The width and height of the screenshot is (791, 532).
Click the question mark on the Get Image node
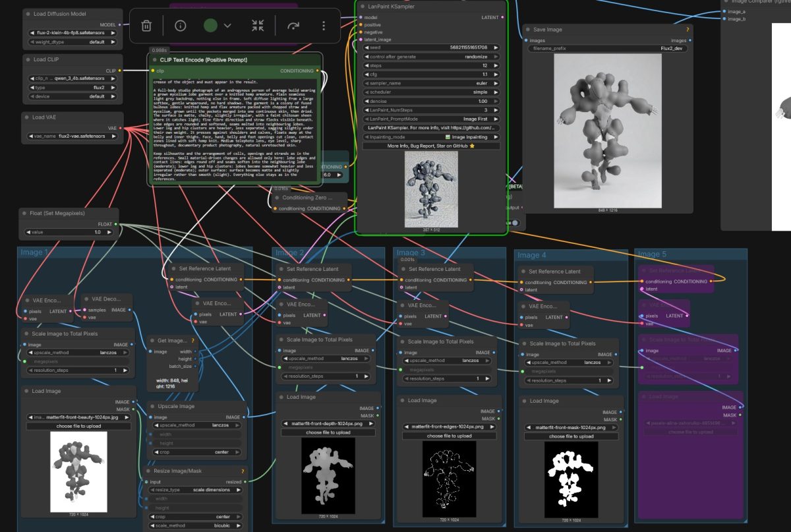click(x=193, y=341)
